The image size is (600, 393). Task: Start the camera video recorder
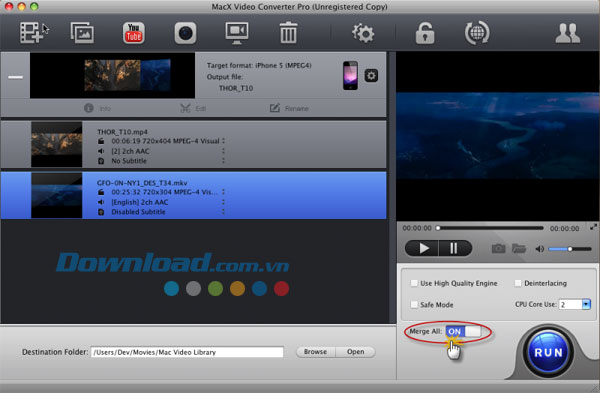pos(185,33)
